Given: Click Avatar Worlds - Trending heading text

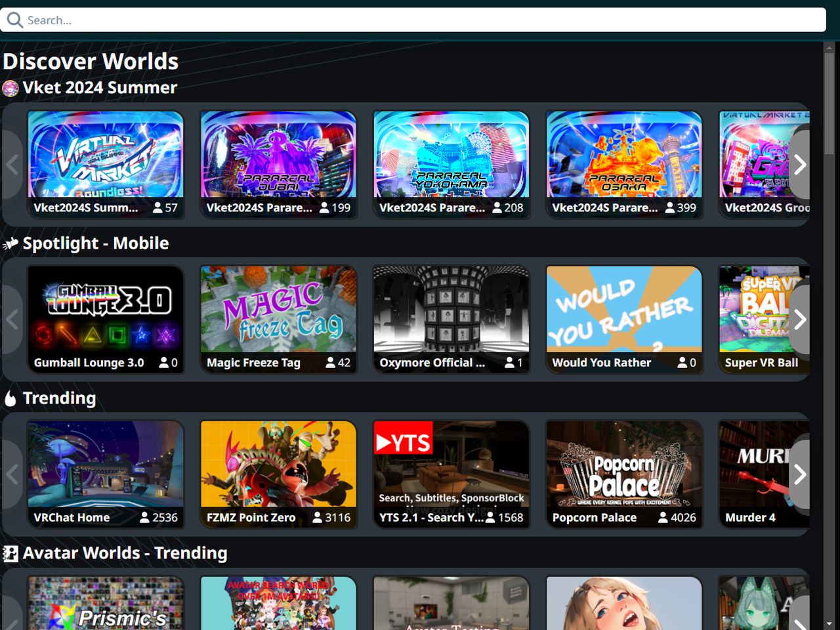Looking at the screenshot, I should pyautogui.click(x=125, y=553).
